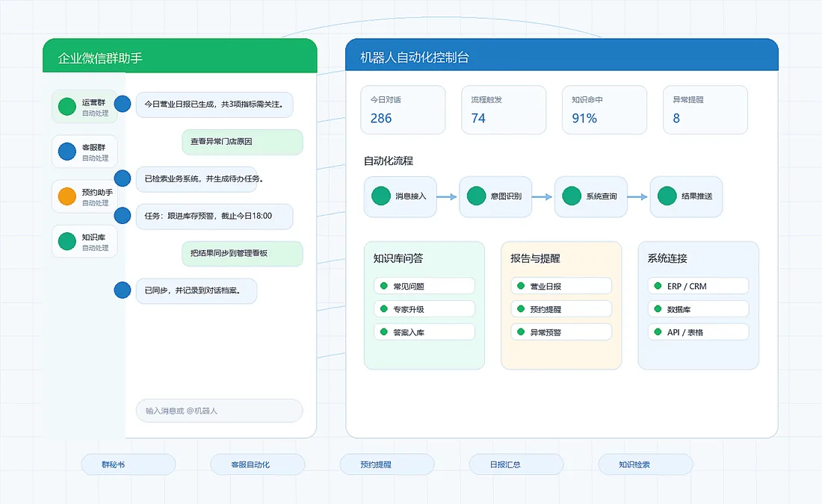
Task: Click the green dot next to API / 表格
Action: (x=658, y=332)
